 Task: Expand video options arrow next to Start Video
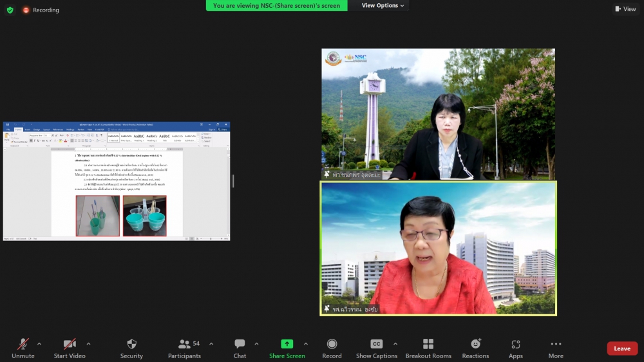[88, 343]
